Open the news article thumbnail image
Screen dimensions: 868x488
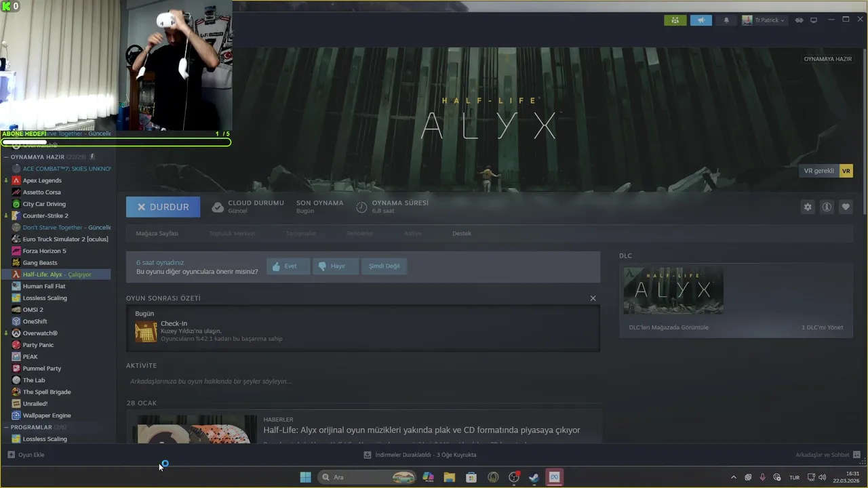(x=196, y=430)
